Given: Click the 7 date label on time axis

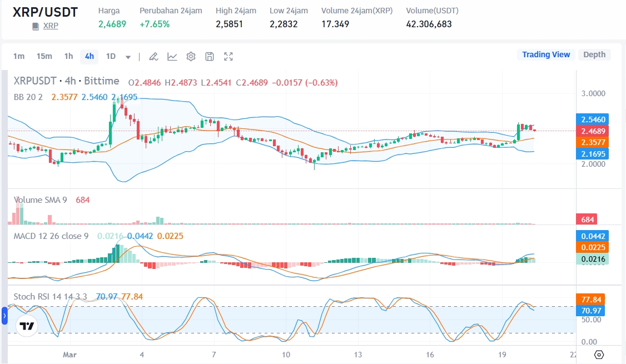Looking at the screenshot, I should pyautogui.click(x=214, y=355).
